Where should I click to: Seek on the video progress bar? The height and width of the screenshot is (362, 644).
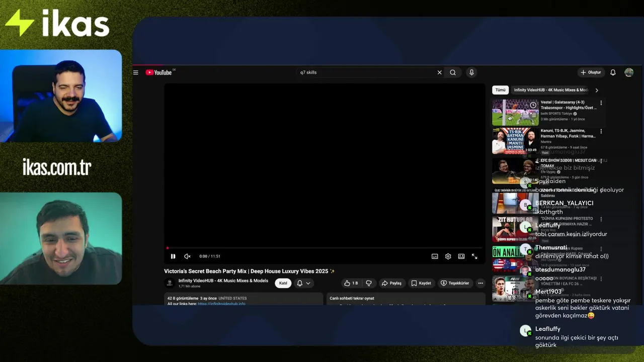click(x=325, y=248)
